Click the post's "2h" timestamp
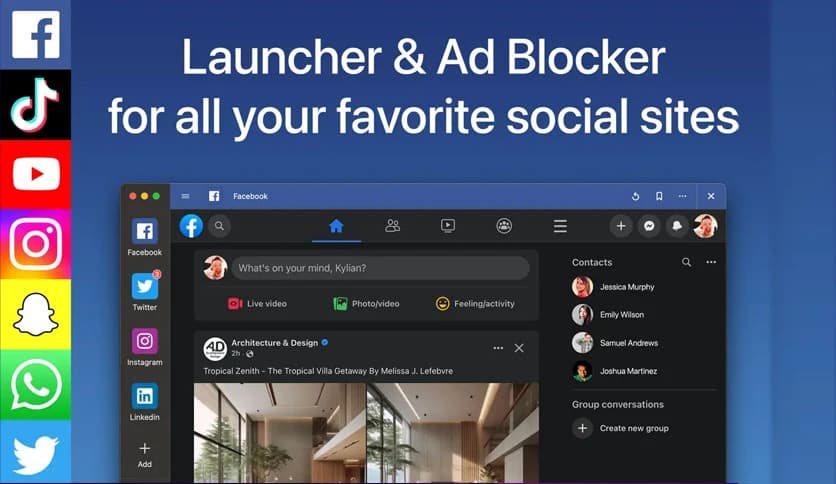 click(x=235, y=353)
